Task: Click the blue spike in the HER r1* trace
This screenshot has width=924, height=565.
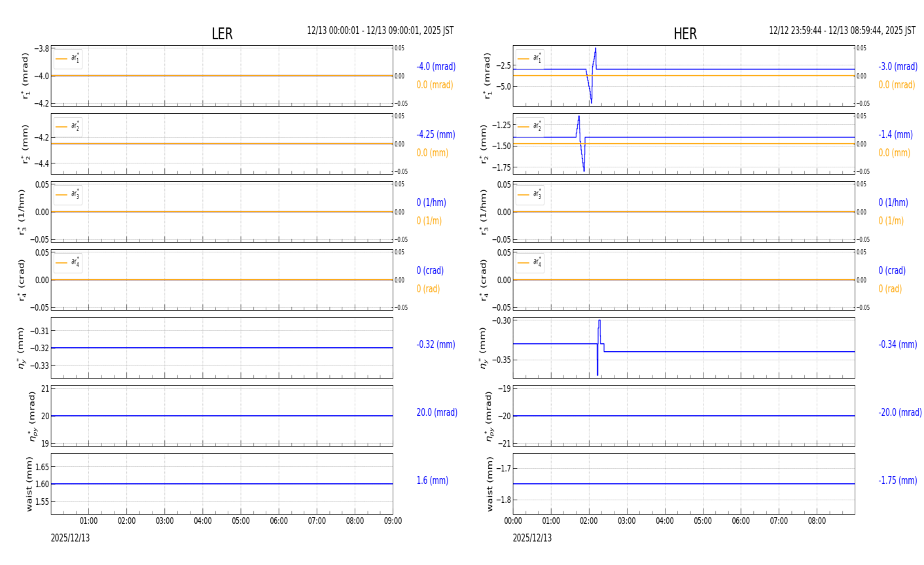Action: pos(591,75)
